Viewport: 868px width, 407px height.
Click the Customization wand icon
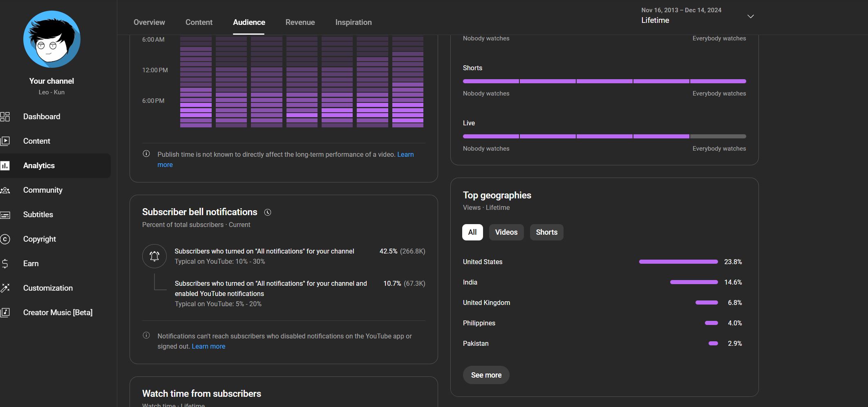5,288
